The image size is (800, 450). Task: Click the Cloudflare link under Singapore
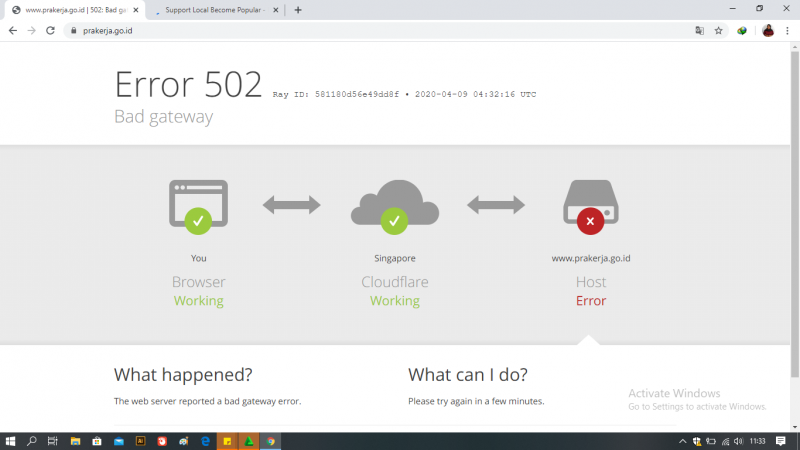394,282
